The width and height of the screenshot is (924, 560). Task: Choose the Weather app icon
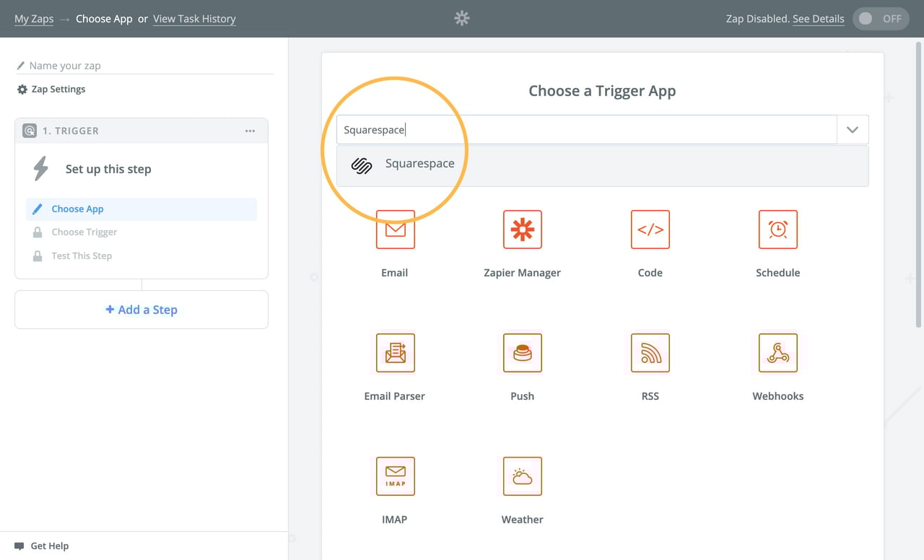[x=522, y=476]
